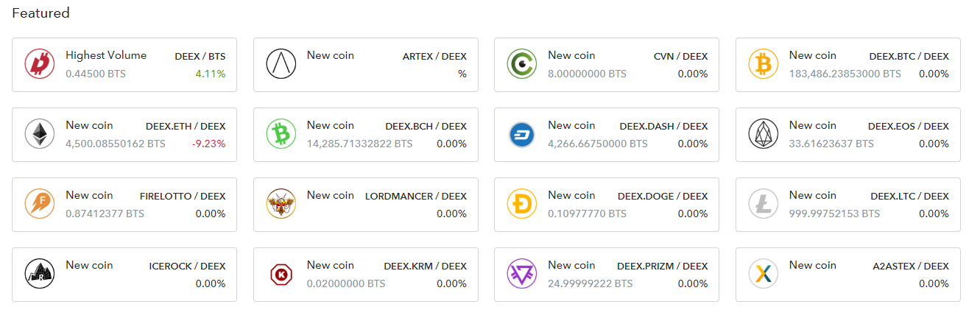Click the Highest Volume card title
The height and width of the screenshot is (321, 980).
click(x=106, y=55)
